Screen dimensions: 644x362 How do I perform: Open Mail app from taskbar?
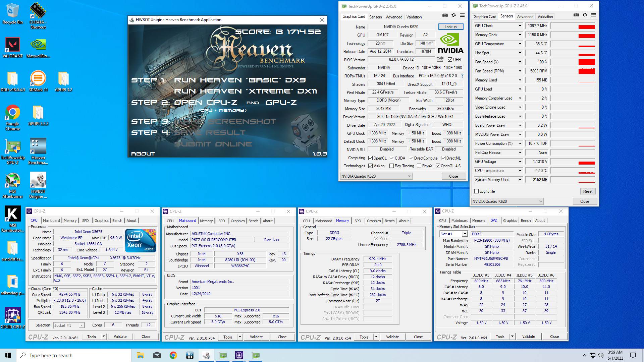[157, 355]
